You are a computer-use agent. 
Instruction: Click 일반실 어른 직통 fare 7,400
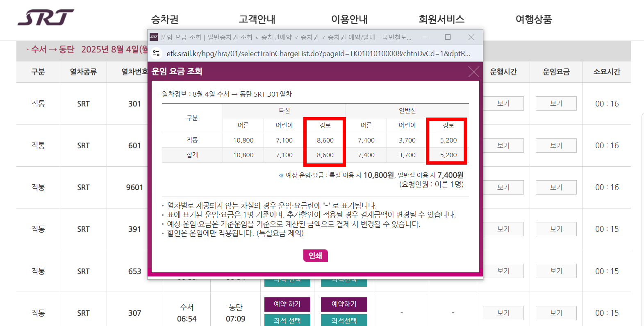pyautogui.click(x=366, y=140)
